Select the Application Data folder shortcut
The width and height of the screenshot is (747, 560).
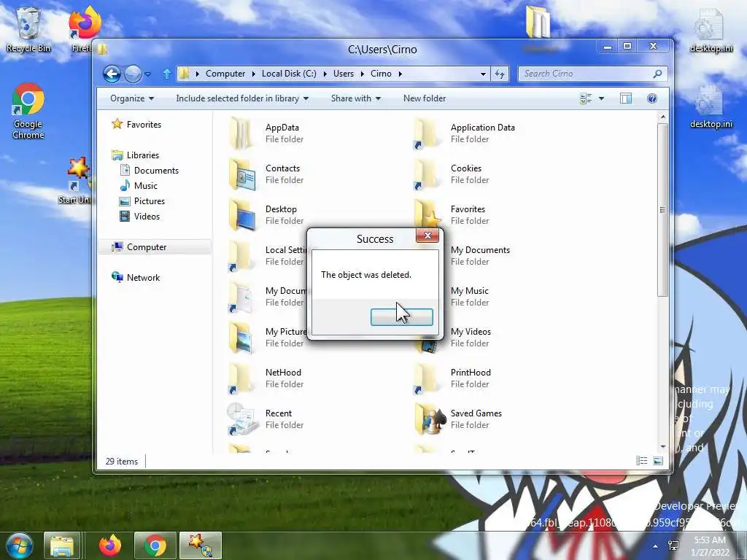[426, 133]
